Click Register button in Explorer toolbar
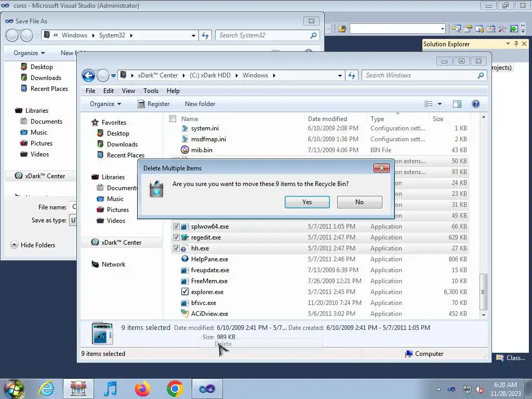Image resolution: width=532 pixels, height=399 pixels. pyautogui.click(x=154, y=104)
